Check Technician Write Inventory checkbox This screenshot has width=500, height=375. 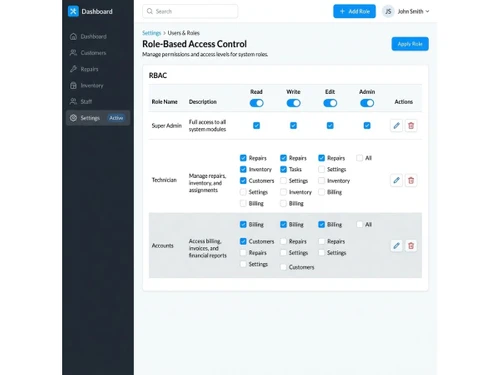tap(283, 192)
